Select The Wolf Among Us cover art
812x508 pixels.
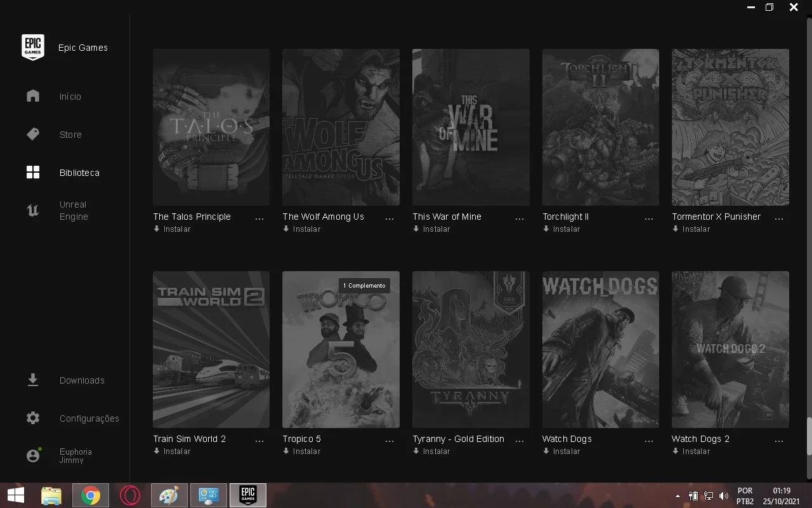[341, 127]
